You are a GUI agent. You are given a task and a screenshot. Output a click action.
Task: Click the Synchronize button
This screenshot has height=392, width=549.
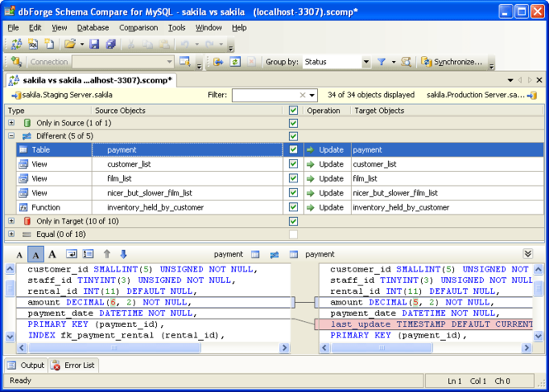tap(452, 62)
